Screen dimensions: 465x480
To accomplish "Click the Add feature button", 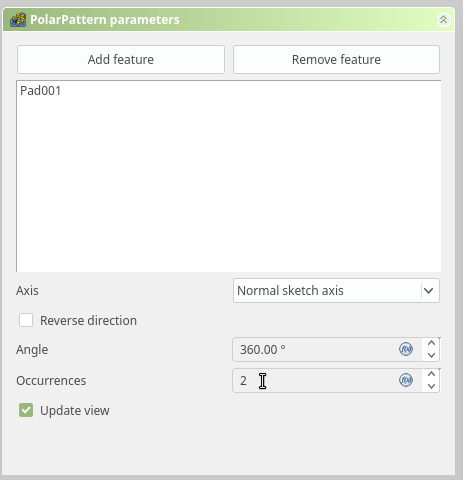I will click(x=121, y=60).
